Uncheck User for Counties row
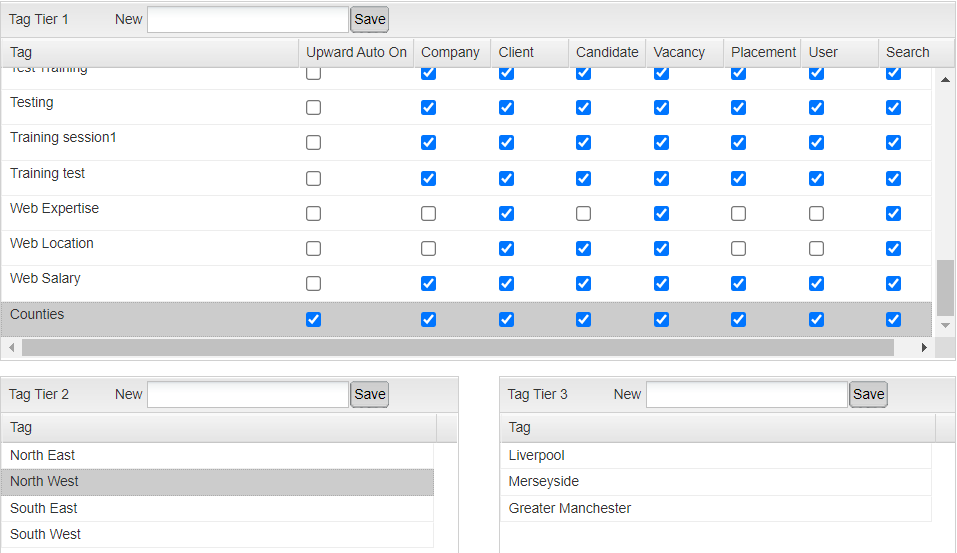Image resolution: width=957 pixels, height=553 pixels. (x=816, y=319)
